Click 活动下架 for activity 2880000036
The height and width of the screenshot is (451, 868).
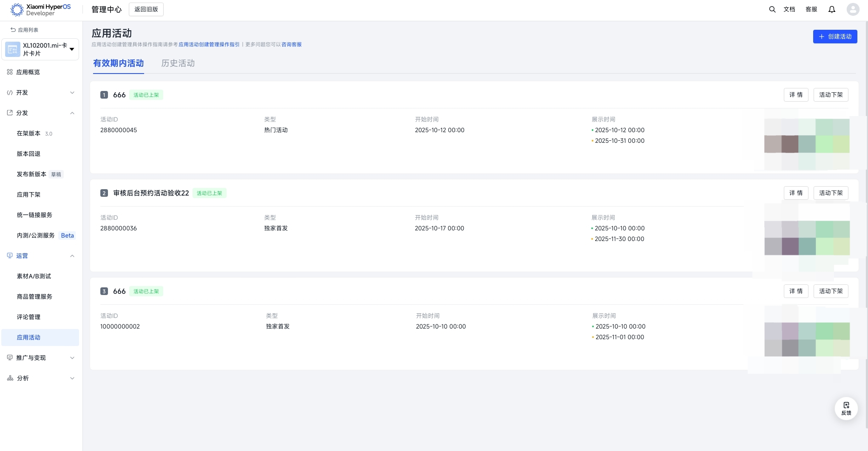point(831,193)
